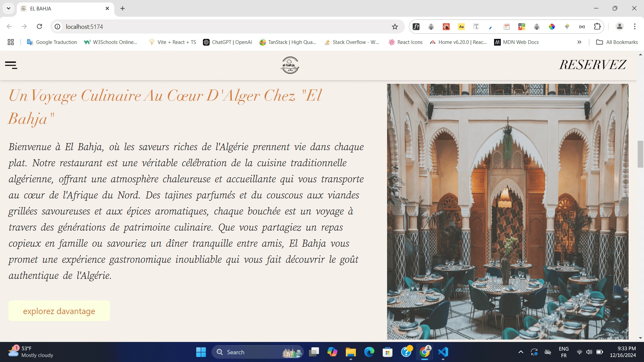Click the RESERVEZ link
This screenshot has width=644, height=362.
(593, 65)
